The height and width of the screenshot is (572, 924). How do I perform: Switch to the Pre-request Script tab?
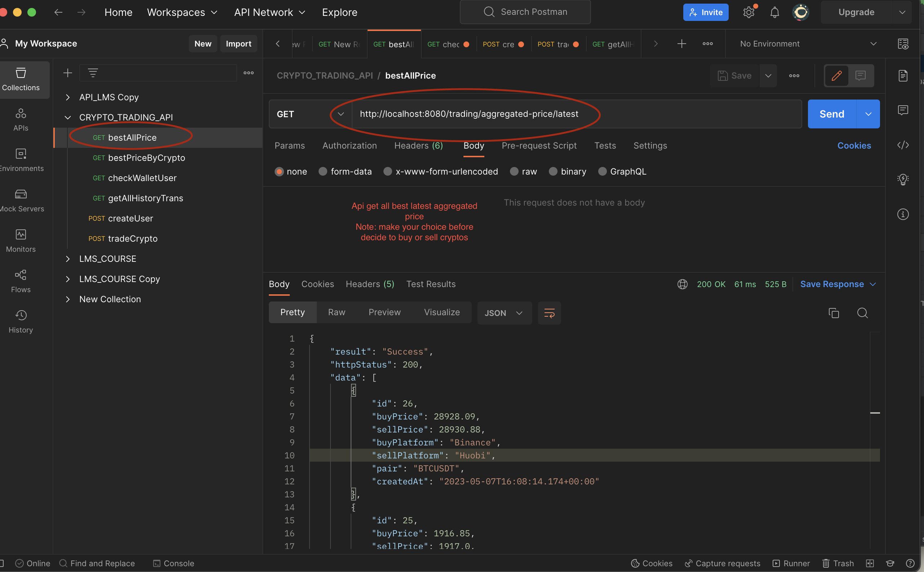[x=539, y=146]
